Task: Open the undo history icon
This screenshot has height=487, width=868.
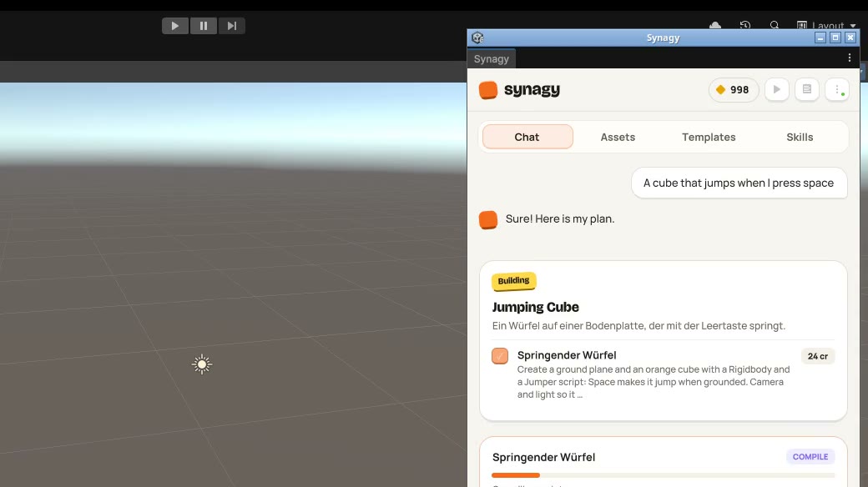Action: click(x=745, y=25)
